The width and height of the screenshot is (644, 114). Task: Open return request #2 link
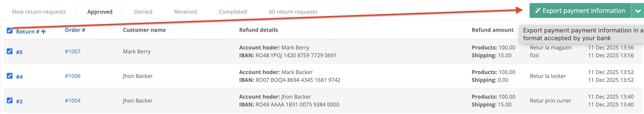(19, 101)
